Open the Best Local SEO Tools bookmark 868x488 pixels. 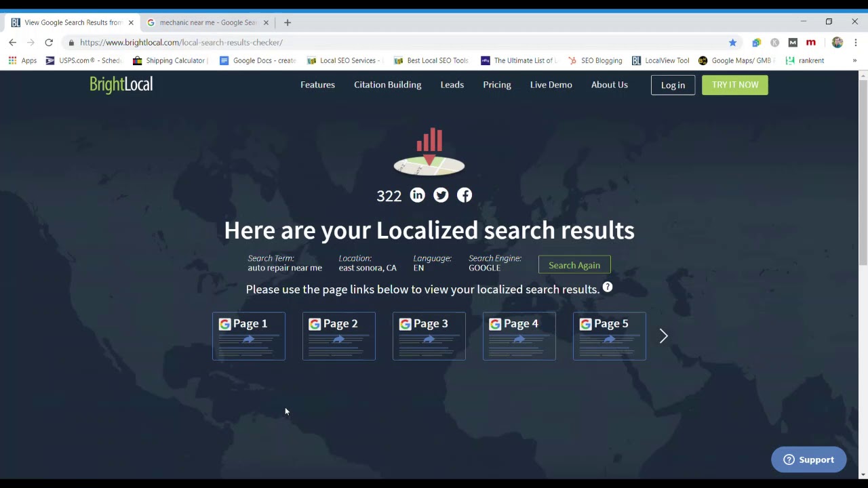click(431, 60)
